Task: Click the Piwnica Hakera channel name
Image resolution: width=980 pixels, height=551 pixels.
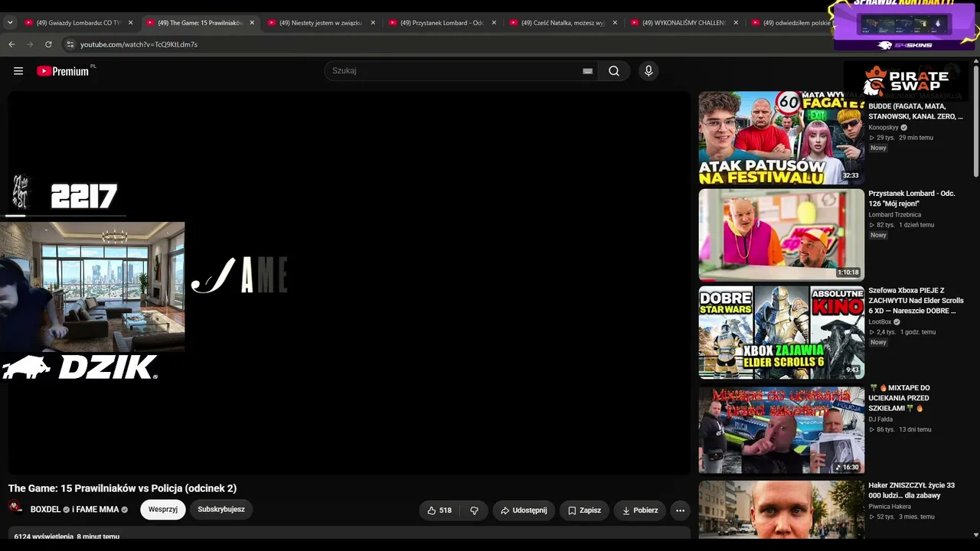Action: [890, 507]
